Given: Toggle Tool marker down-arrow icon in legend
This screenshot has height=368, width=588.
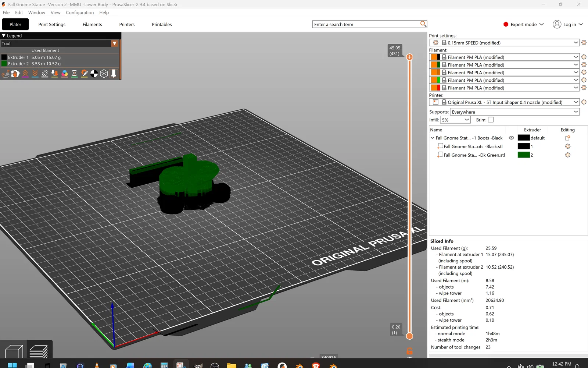Looking at the screenshot, I should click(x=114, y=74).
